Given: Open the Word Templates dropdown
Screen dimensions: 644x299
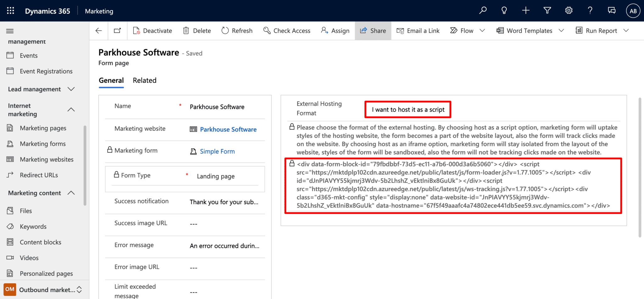Looking at the screenshot, I should (562, 31).
